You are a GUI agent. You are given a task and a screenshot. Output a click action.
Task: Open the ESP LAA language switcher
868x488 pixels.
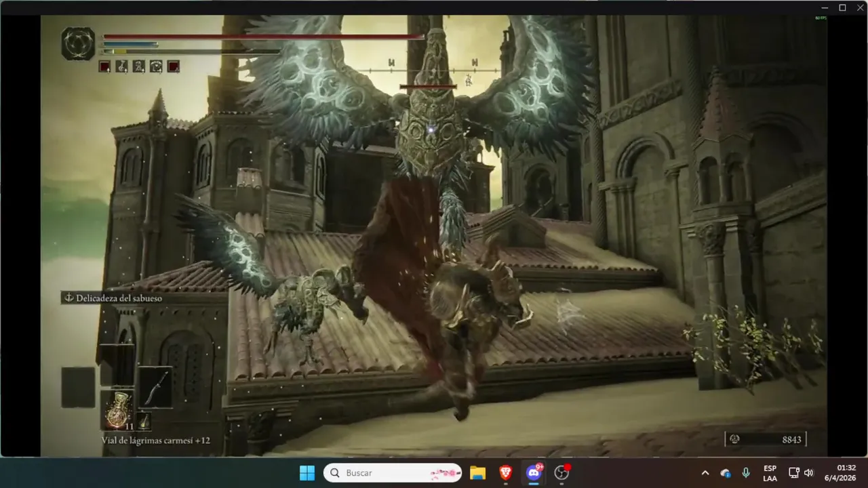pos(770,473)
